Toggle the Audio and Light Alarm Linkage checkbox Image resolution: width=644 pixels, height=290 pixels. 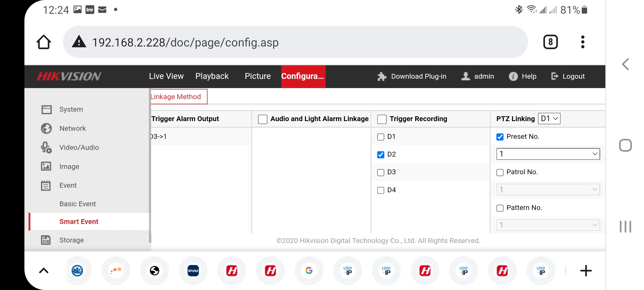point(262,119)
